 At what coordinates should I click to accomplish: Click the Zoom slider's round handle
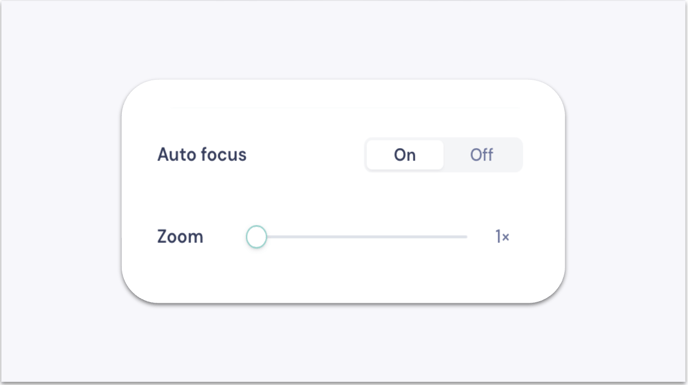coord(257,237)
